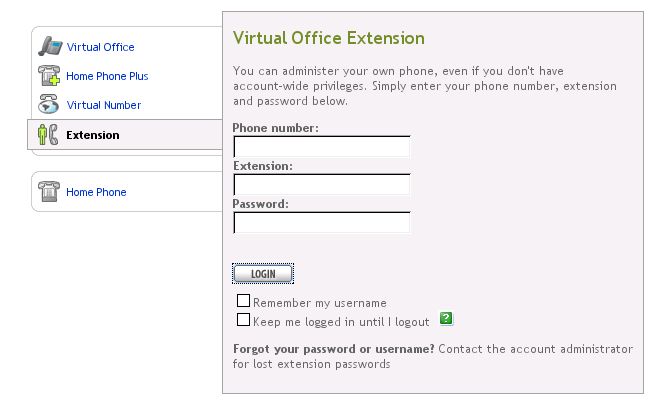
Task: Click the Virtual Office Extension heading
Action: (x=328, y=39)
